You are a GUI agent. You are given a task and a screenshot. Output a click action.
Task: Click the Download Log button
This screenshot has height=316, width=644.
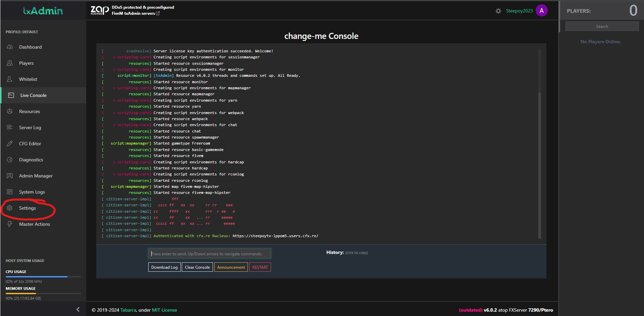coord(164,267)
